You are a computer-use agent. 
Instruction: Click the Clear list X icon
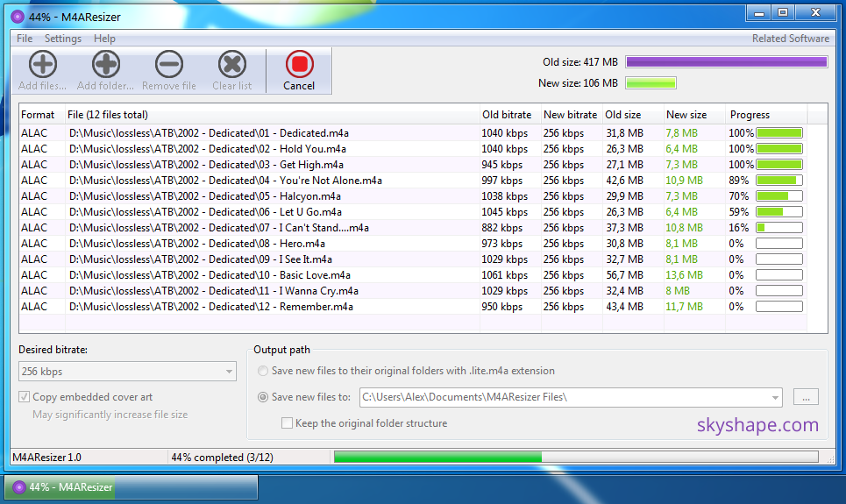coord(231,65)
